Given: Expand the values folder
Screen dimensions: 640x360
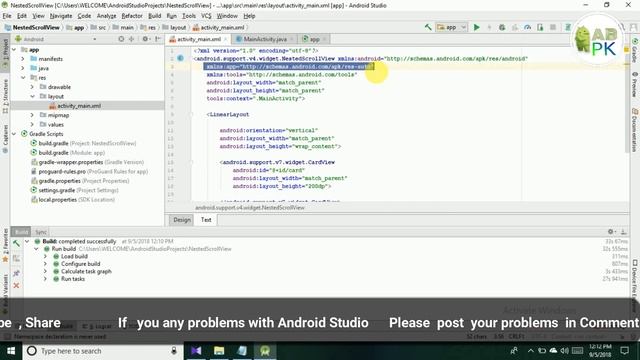Looking at the screenshot, I should click(x=32, y=124).
